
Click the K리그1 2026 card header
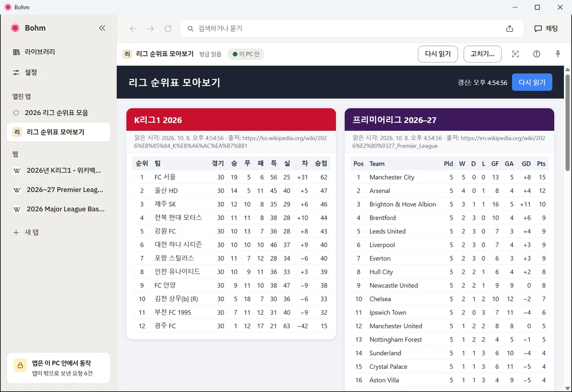pos(231,120)
